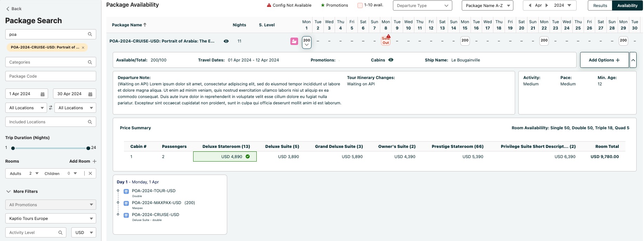Screen dimensions: 644x241
Task: Toggle the Cabins eye icon
Action: [391, 60]
